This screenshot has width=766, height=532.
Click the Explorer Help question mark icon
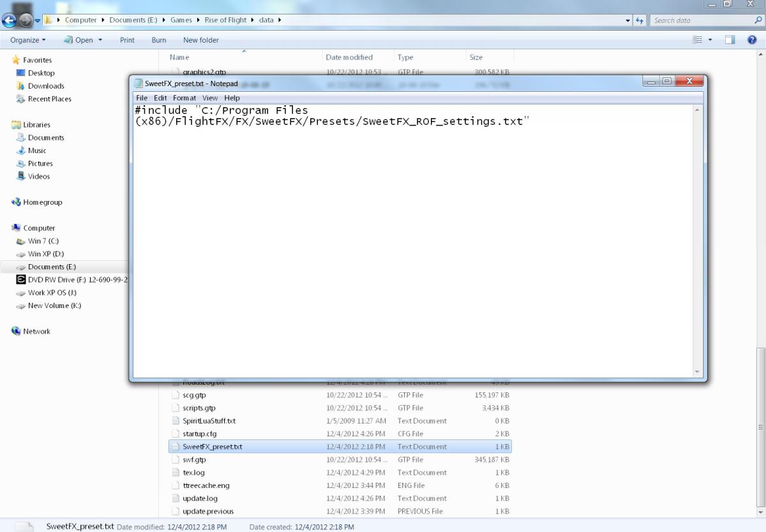click(x=752, y=40)
